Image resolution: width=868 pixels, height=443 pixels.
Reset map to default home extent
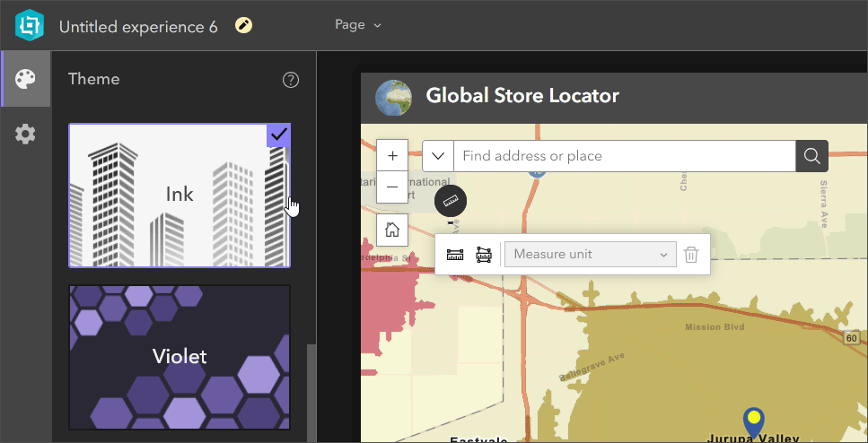coord(392,230)
